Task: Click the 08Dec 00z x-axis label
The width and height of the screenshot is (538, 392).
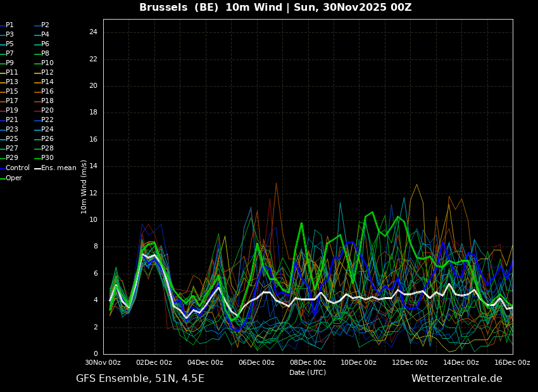Action: [x=308, y=363]
